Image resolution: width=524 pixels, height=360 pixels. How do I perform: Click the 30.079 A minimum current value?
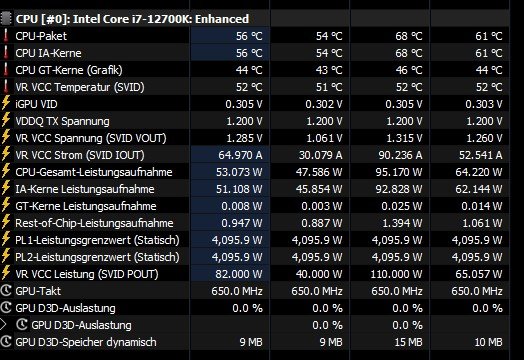point(320,155)
